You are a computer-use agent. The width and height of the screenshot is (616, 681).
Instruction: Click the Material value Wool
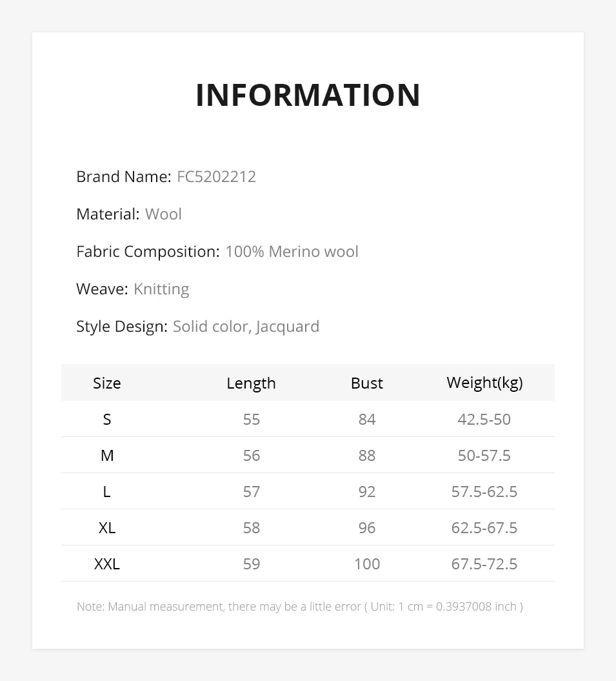pos(163,214)
